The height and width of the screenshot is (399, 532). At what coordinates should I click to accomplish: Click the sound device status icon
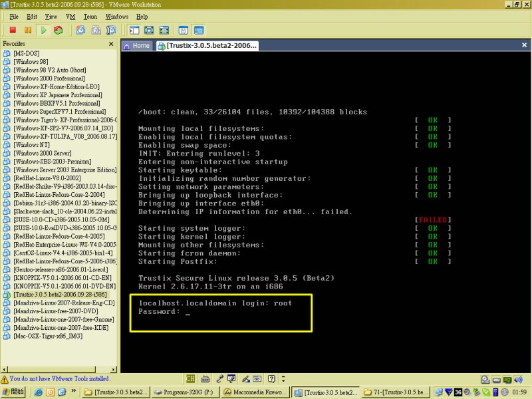(x=518, y=380)
